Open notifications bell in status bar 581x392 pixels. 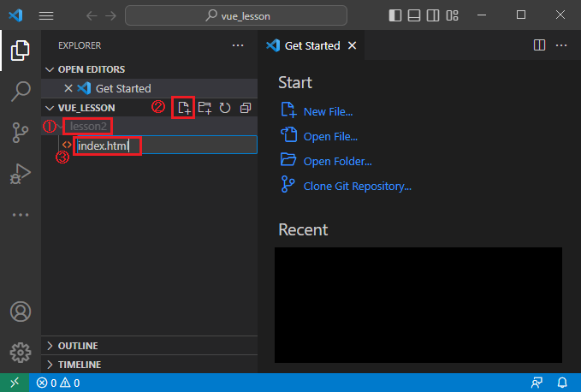562,383
